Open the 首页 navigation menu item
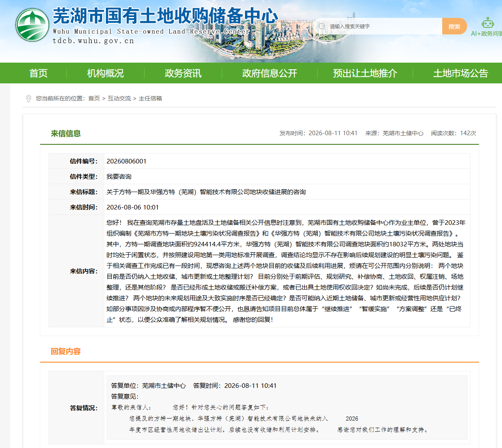502x448 pixels. [x=39, y=73]
